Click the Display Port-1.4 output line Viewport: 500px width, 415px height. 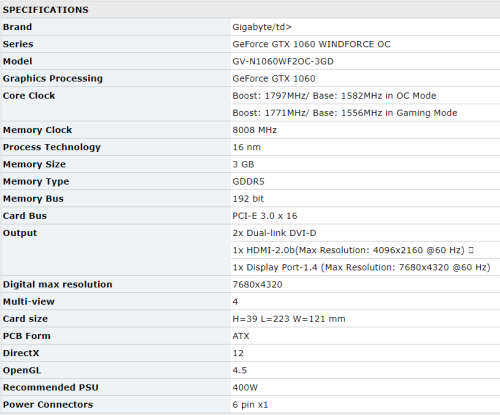pyautogui.click(x=361, y=267)
